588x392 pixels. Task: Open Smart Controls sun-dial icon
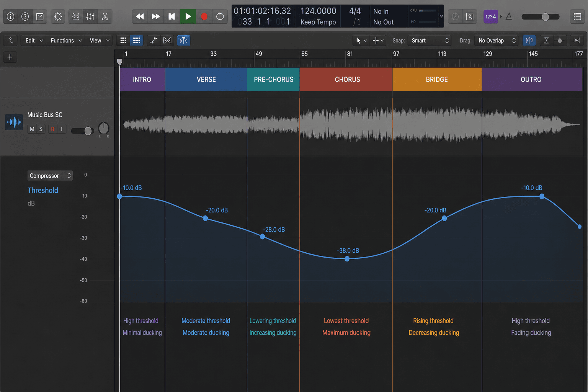[x=58, y=16]
